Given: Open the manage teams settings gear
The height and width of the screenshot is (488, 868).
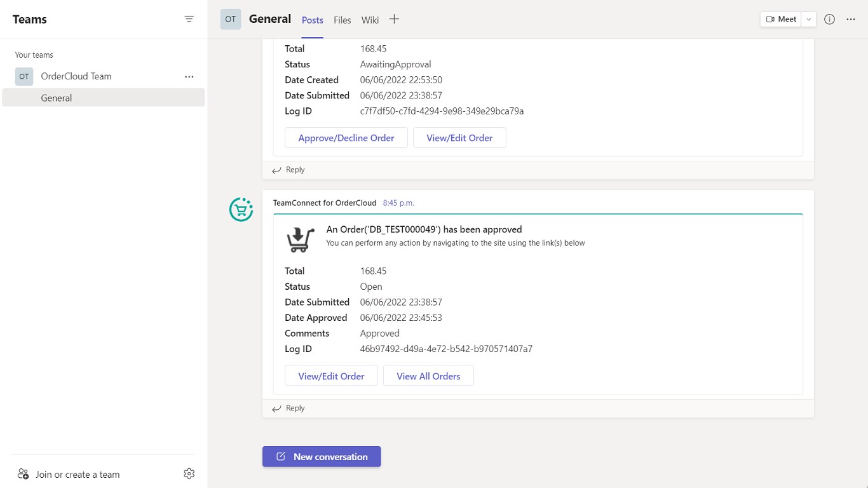Looking at the screenshot, I should [x=189, y=473].
